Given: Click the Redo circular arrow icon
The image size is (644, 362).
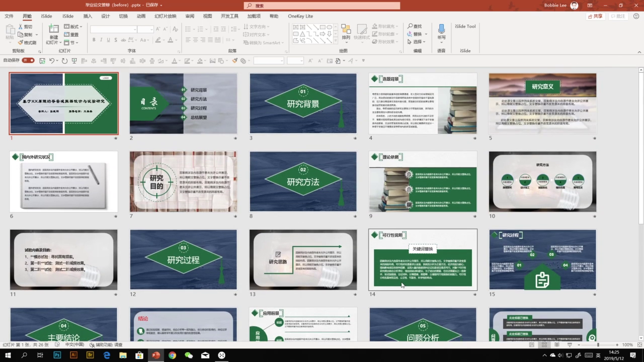Looking at the screenshot, I should [x=64, y=61].
